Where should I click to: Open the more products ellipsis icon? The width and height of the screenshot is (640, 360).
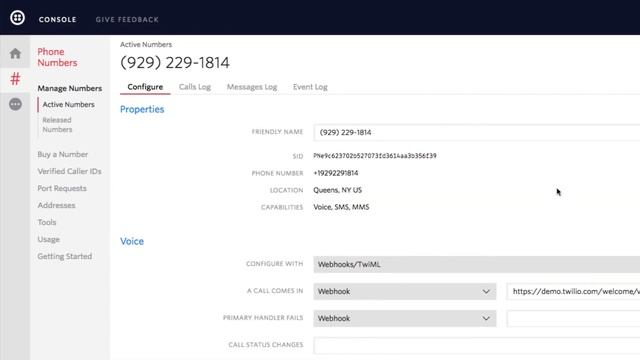click(16, 104)
